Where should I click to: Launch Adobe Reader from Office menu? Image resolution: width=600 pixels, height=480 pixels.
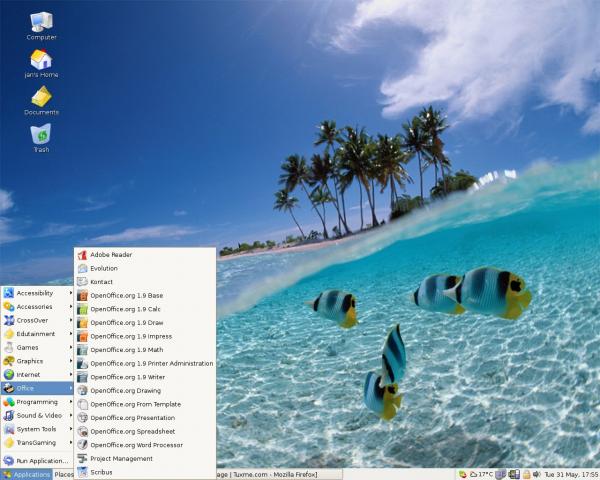[x=145, y=255]
